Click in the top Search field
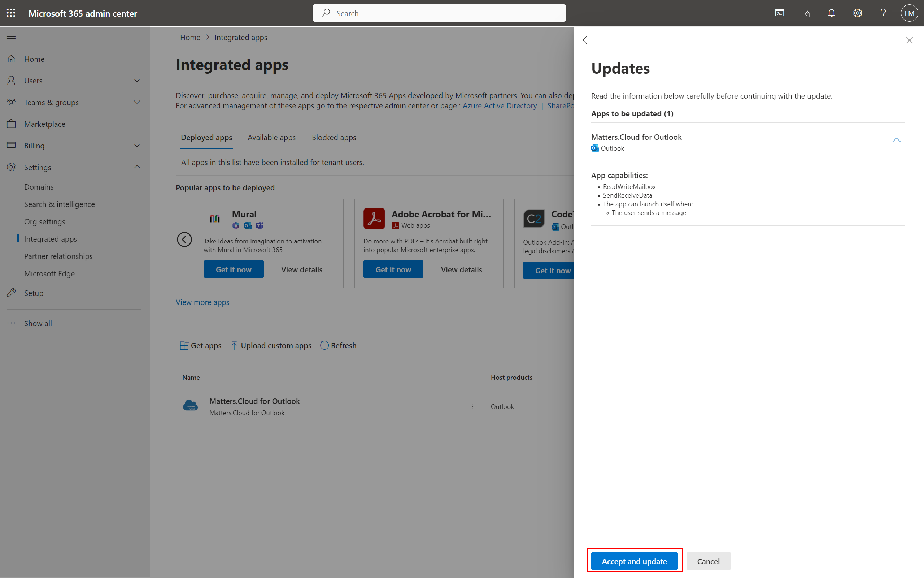924x578 pixels. tap(439, 13)
